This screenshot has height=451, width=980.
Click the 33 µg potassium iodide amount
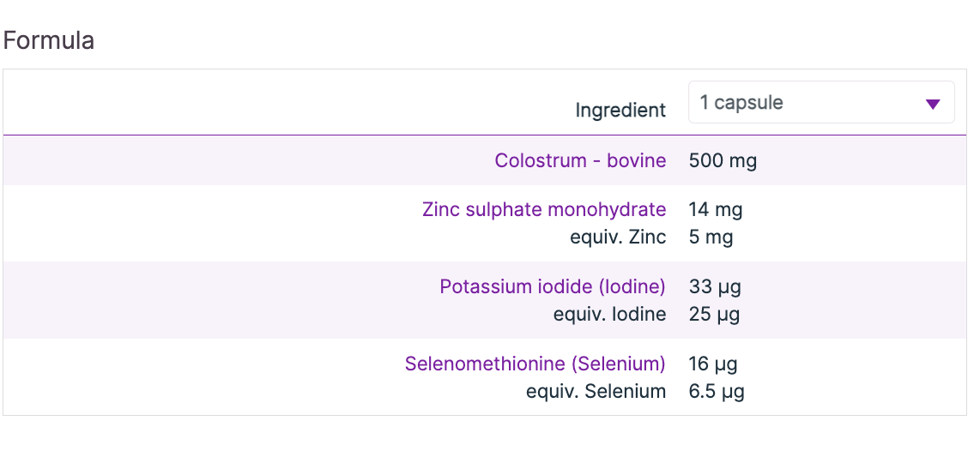pos(715,286)
